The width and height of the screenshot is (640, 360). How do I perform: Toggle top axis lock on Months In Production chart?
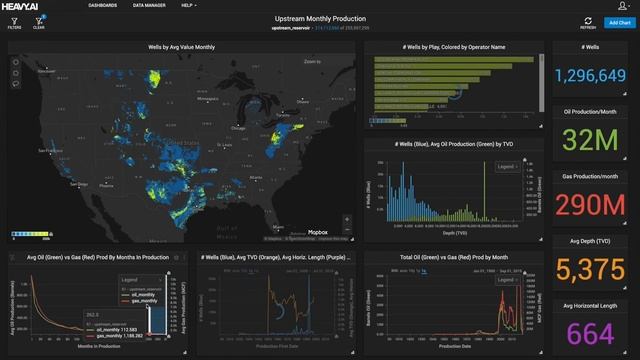169,273
